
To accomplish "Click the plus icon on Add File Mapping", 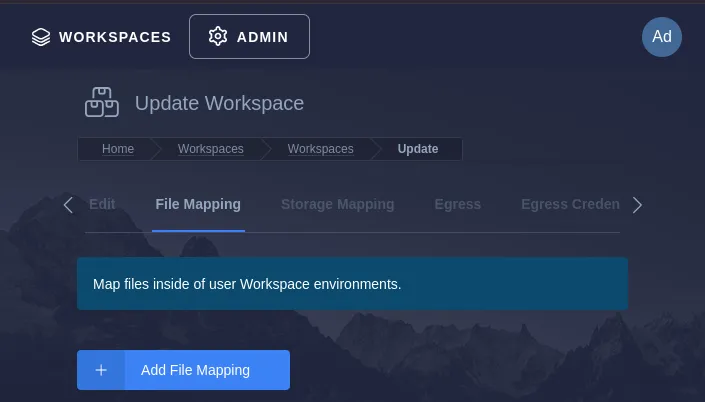I will 101,370.
